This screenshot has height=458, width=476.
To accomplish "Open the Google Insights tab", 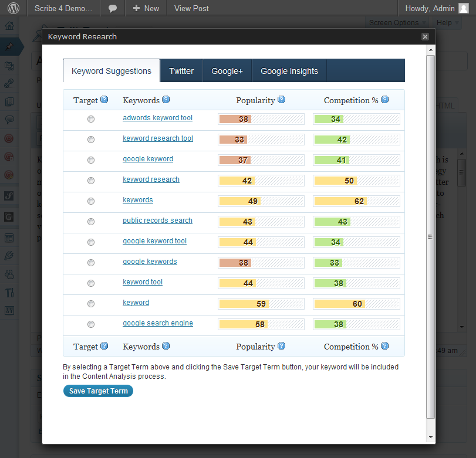I will click(289, 71).
